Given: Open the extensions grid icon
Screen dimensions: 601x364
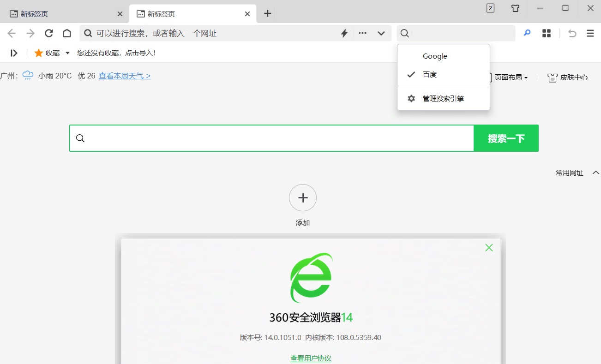Looking at the screenshot, I should [546, 33].
